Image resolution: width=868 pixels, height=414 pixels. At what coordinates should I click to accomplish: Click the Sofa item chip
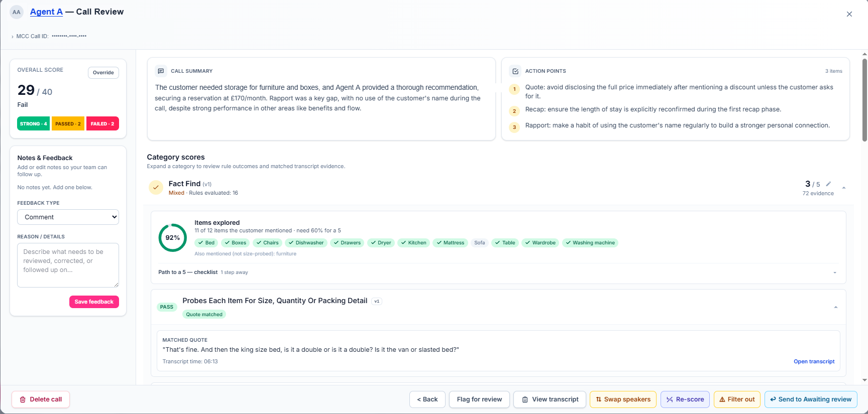480,243
